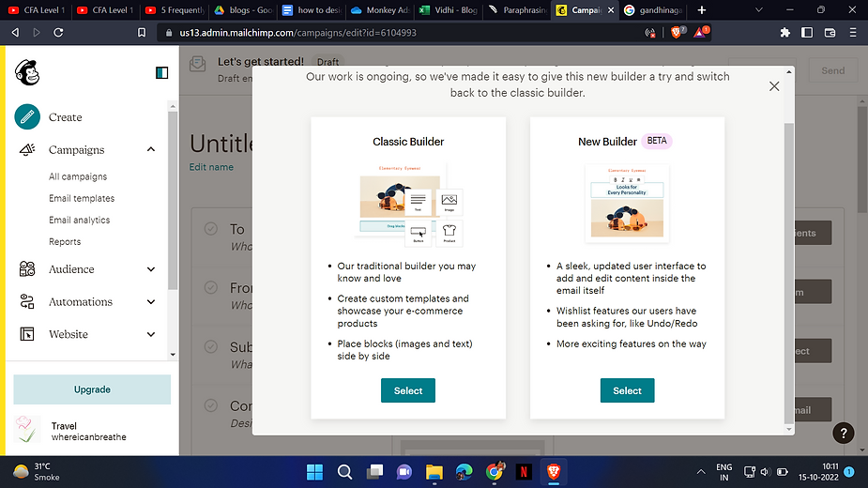Collapse the Campaigns menu section
The image size is (868, 488).
click(x=151, y=150)
